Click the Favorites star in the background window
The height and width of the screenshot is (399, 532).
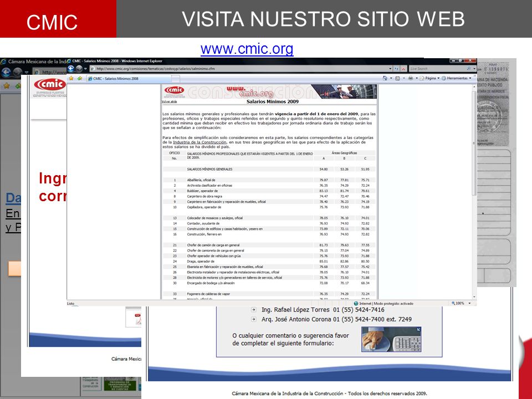click(7, 86)
